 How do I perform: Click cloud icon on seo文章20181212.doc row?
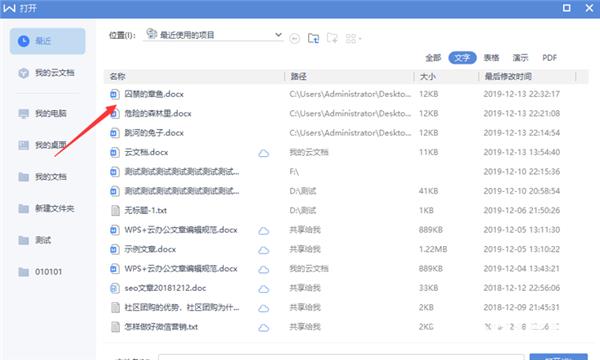coord(263,289)
